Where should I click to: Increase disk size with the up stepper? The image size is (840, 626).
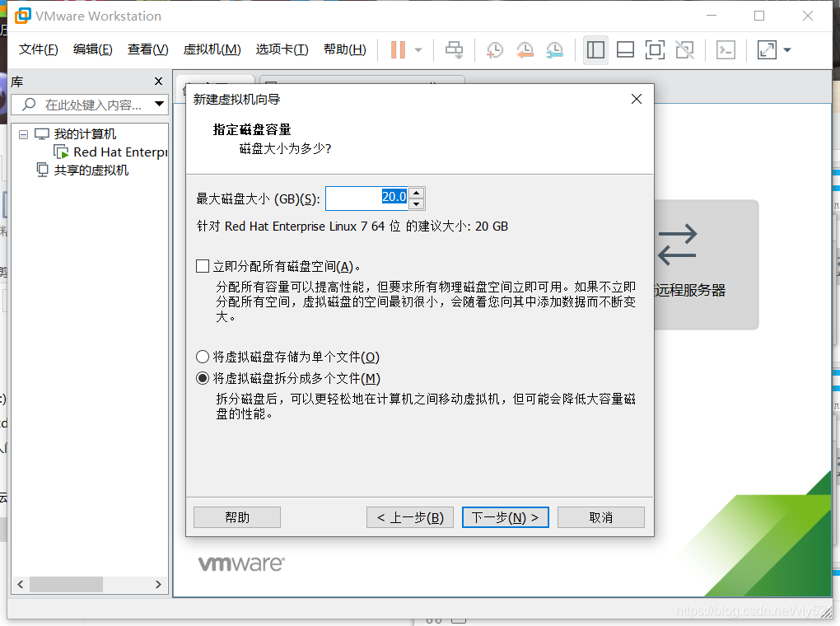417,193
